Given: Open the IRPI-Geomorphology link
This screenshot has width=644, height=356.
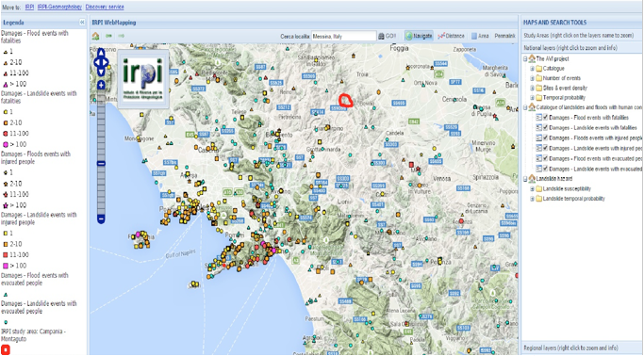Looking at the screenshot, I should tap(59, 7).
